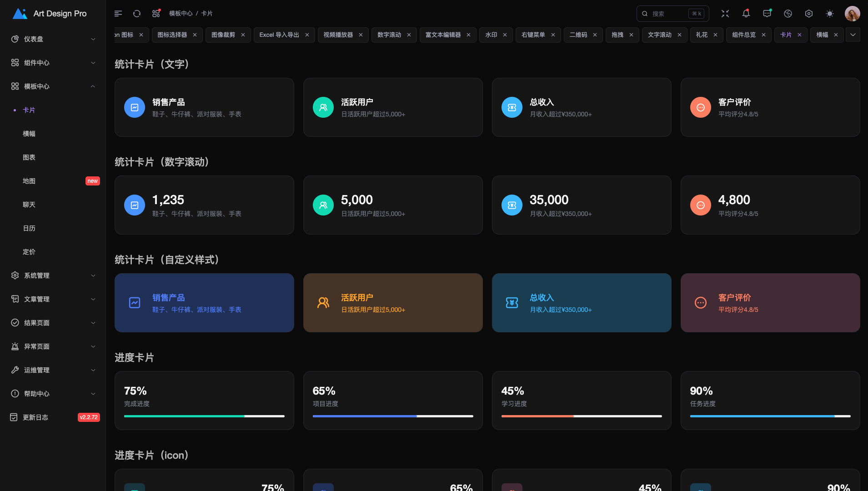The image size is (868, 491).
Task: Expand the 组件中心 menu
Action: tap(53, 63)
